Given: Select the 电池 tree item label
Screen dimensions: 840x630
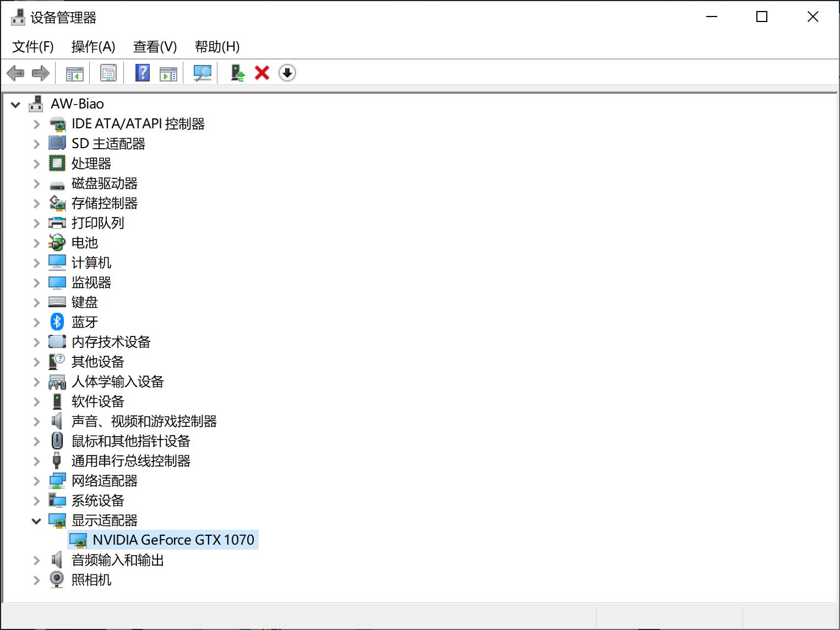Looking at the screenshot, I should pos(85,243).
